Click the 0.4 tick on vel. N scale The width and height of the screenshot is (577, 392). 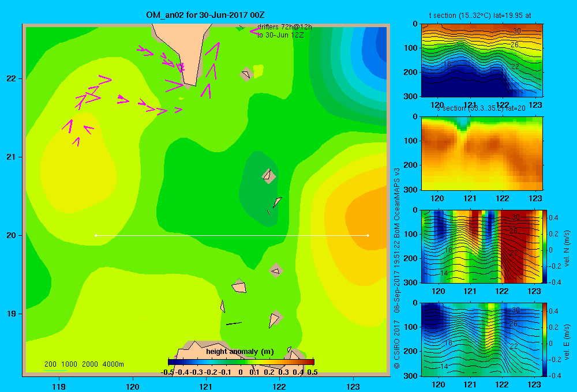(553, 218)
